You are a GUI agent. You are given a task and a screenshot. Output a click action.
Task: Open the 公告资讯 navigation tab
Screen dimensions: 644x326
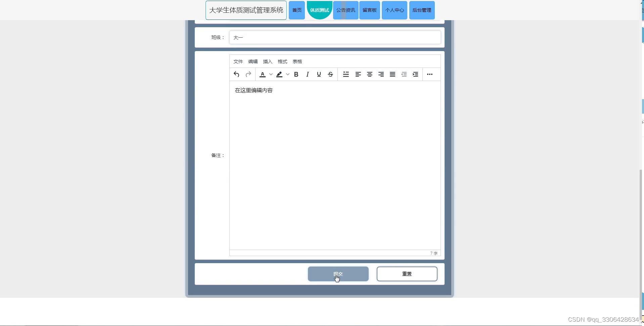point(346,10)
